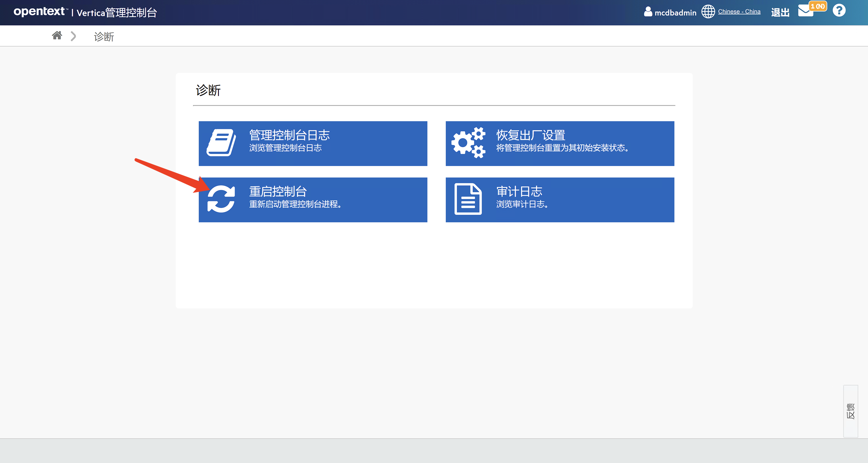This screenshot has width=868, height=463.
Task: Open the Chinese - China language link
Action: click(x=739, y=11)
